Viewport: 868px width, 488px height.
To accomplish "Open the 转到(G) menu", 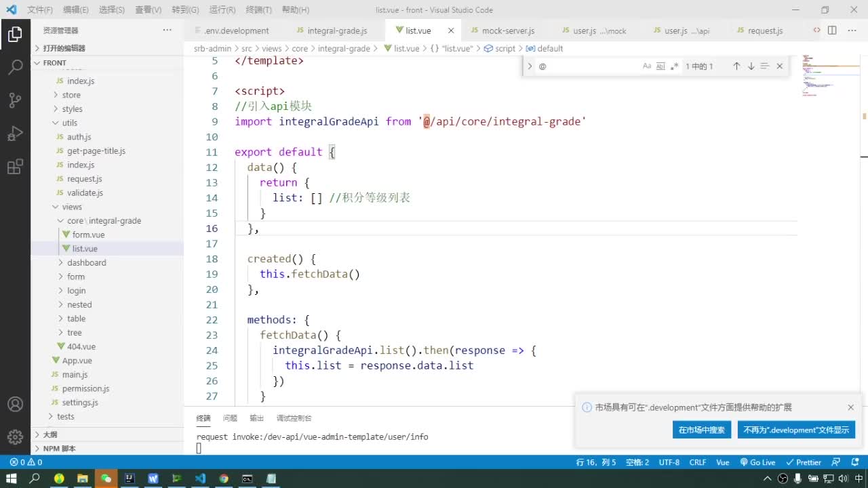I will [185, 10].
